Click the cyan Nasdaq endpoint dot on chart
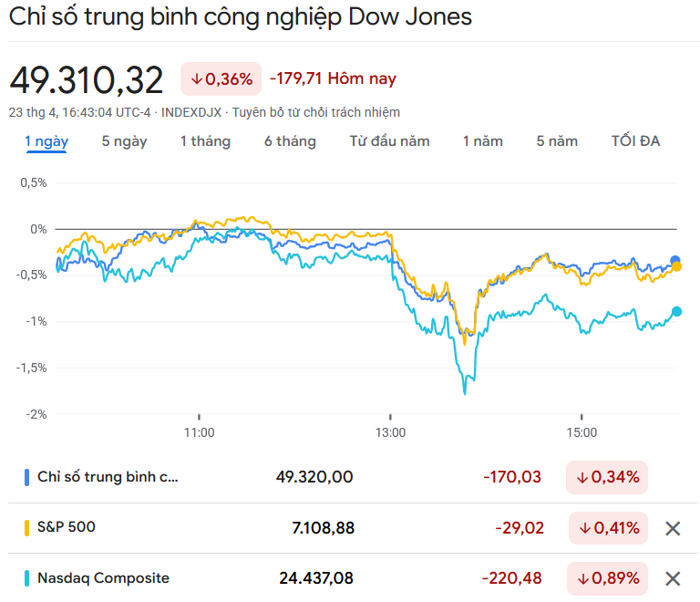Viewport: 700px width, 602px height. (x=676, y=311)
